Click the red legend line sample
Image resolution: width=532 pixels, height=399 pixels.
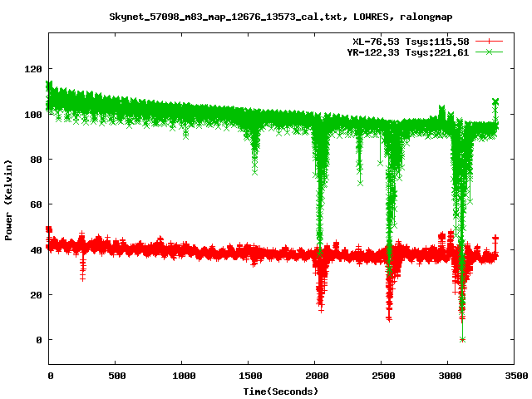tap(489, 42)
